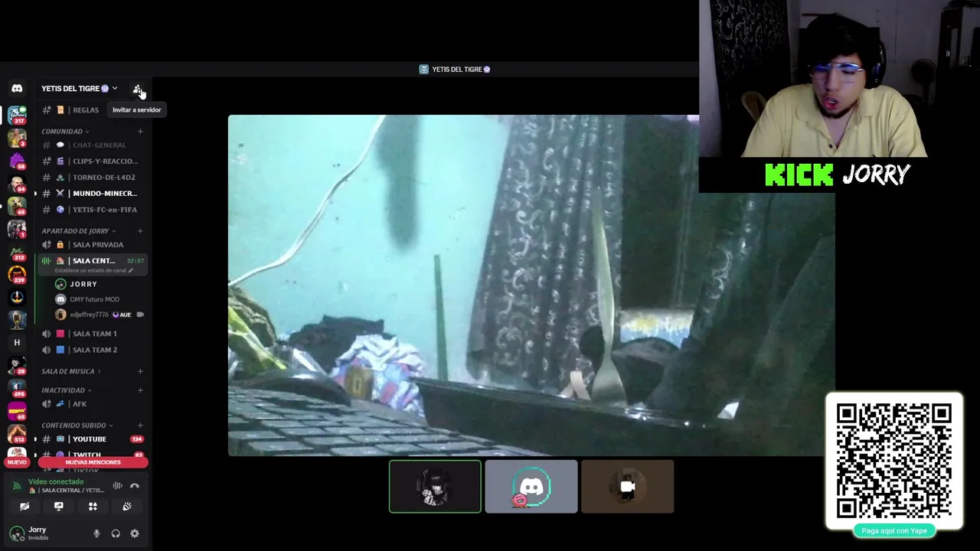This screenshot has width=980, height=551.
Task: Open server icon with 312 badge
Action: (x=17, y=252)
